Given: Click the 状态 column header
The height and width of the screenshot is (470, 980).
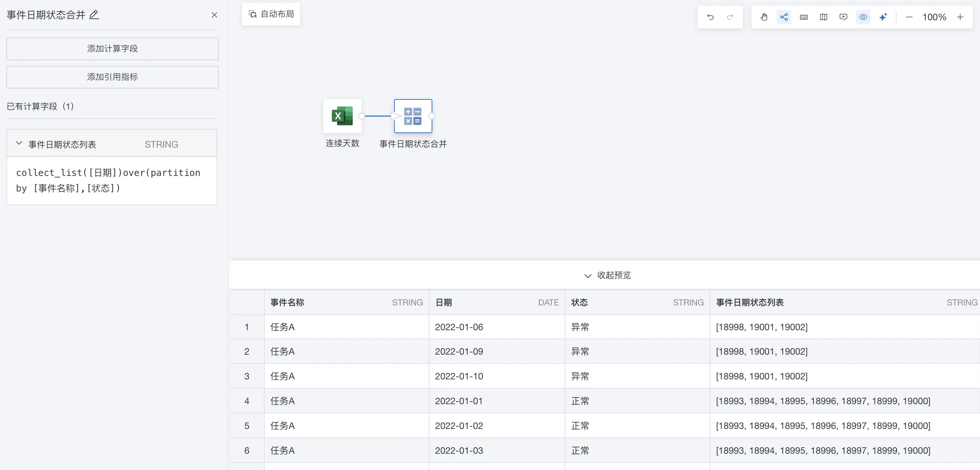Looking at the screenshot, I should tap(637, 302).
